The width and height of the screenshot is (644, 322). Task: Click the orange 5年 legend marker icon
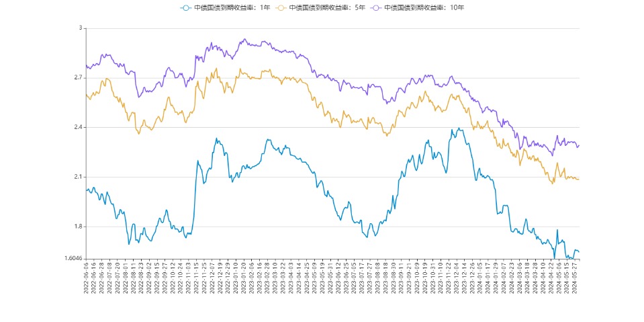[281, 8]
